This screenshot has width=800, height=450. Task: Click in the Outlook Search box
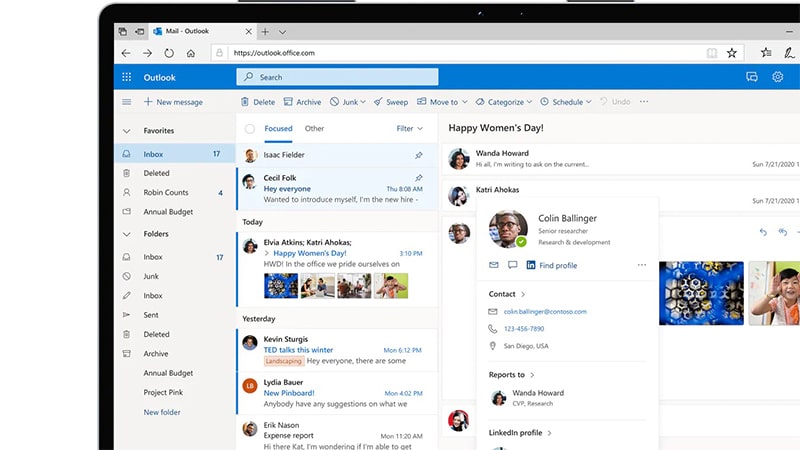[x=337, y=77]
